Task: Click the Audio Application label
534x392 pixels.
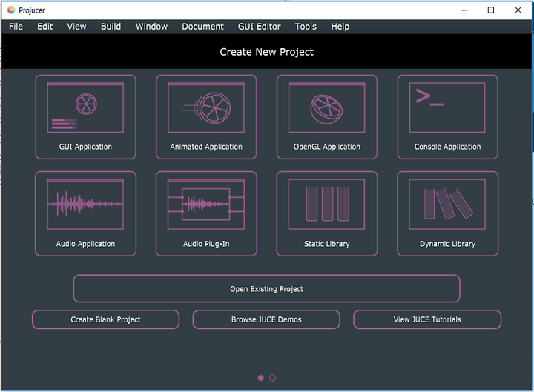Action: point(85,244)
